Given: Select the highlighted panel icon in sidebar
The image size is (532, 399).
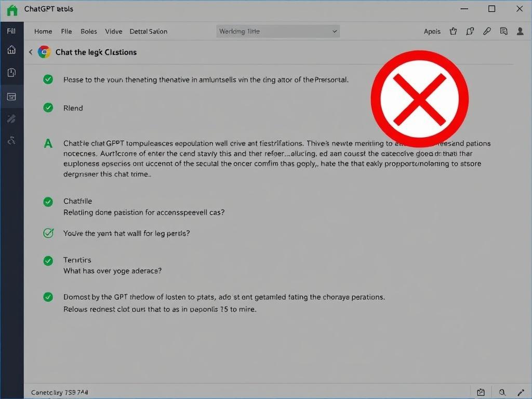Looking at the screenshot, I should pyautogui.click(x=11, y=96).
